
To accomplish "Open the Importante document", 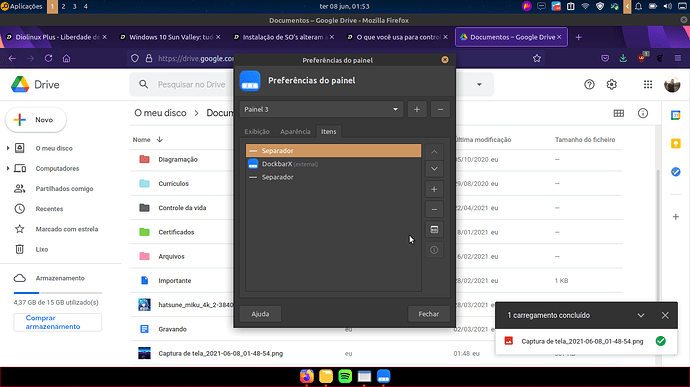I will click(175, 280).
